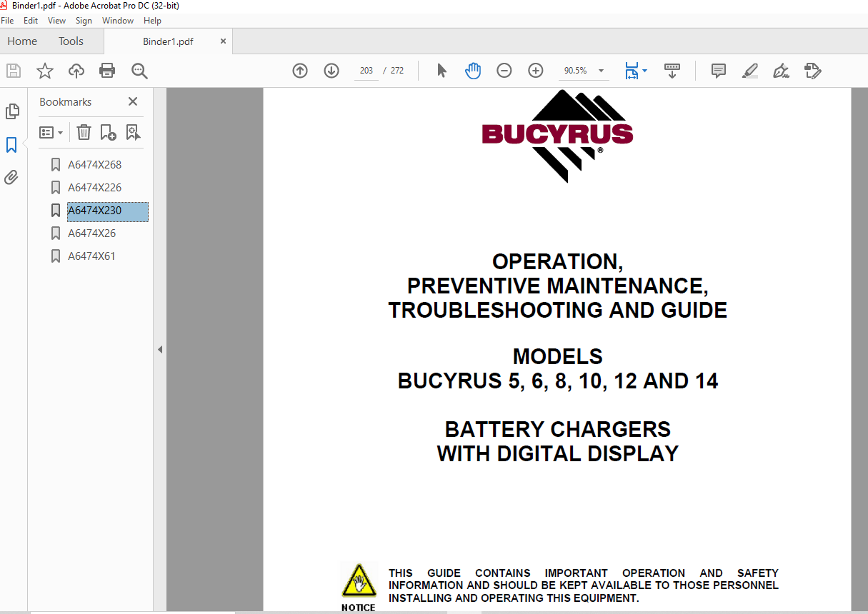868x614 pixels.
Task: Click the zoom percentage field 90.5%
Action: tap(575, 71)
